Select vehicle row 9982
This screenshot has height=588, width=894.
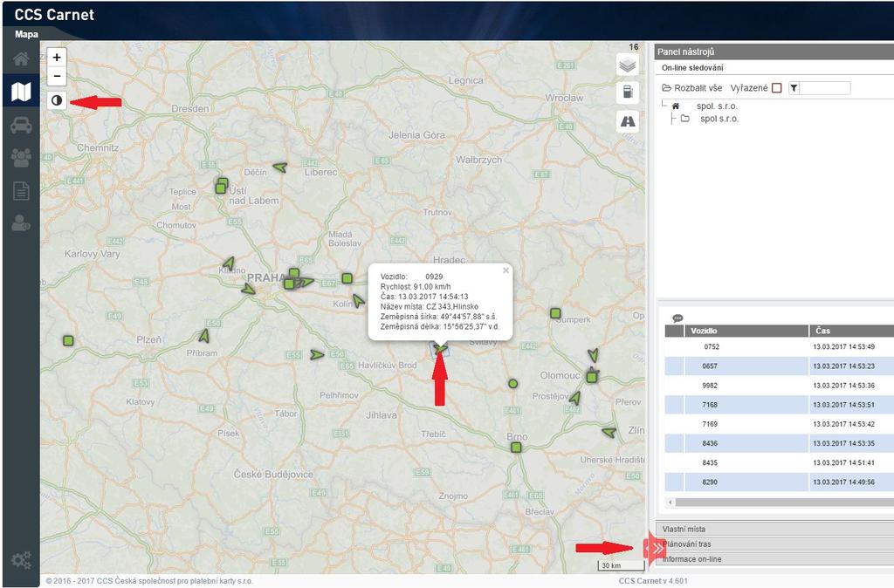(780, 386)
